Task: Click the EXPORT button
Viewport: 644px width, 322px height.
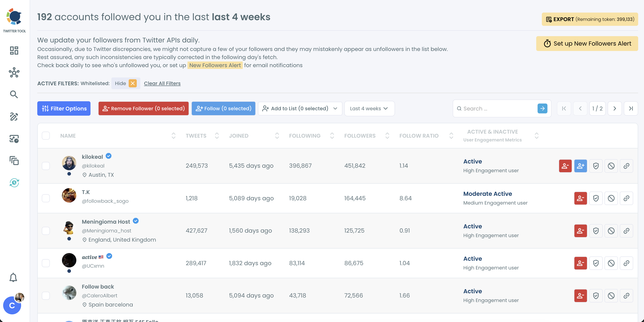Action: point(590,19)
